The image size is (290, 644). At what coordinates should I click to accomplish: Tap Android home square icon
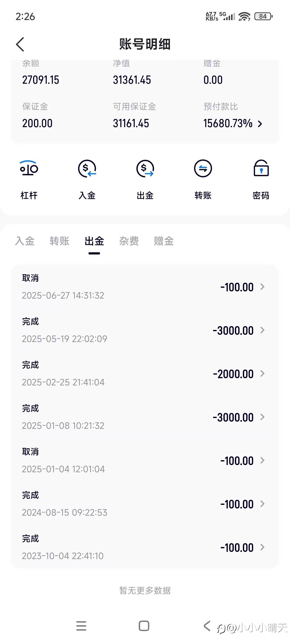pyautogui.click(x=144, y=626)
